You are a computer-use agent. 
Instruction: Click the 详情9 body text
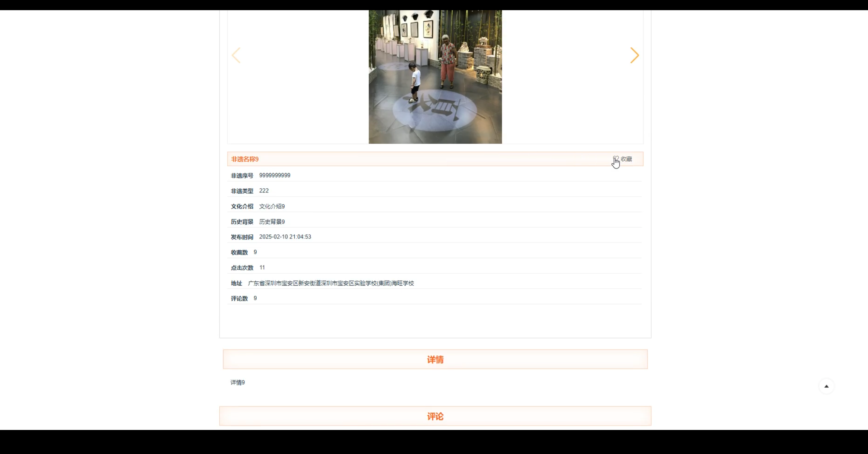click(x=237, y=383)
